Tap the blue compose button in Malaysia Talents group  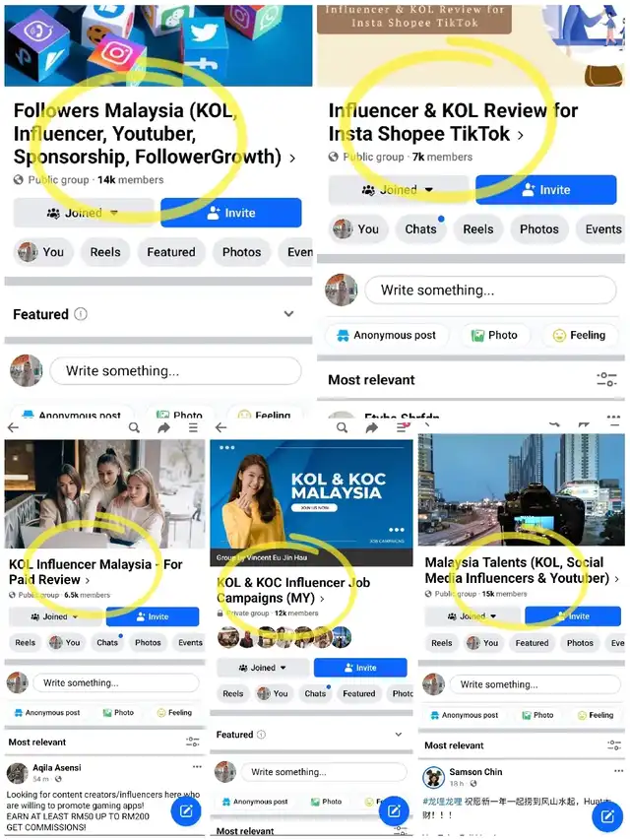coord(607,816)
